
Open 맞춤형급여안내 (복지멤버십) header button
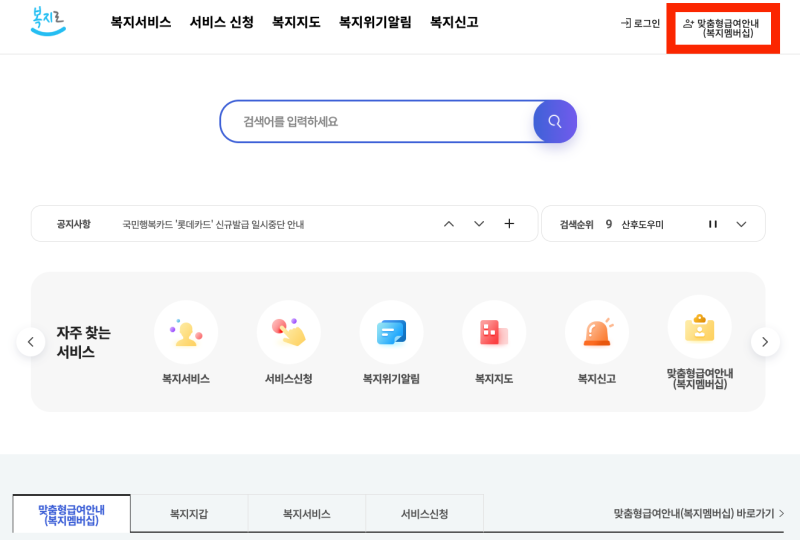click(x=723, y=29)
